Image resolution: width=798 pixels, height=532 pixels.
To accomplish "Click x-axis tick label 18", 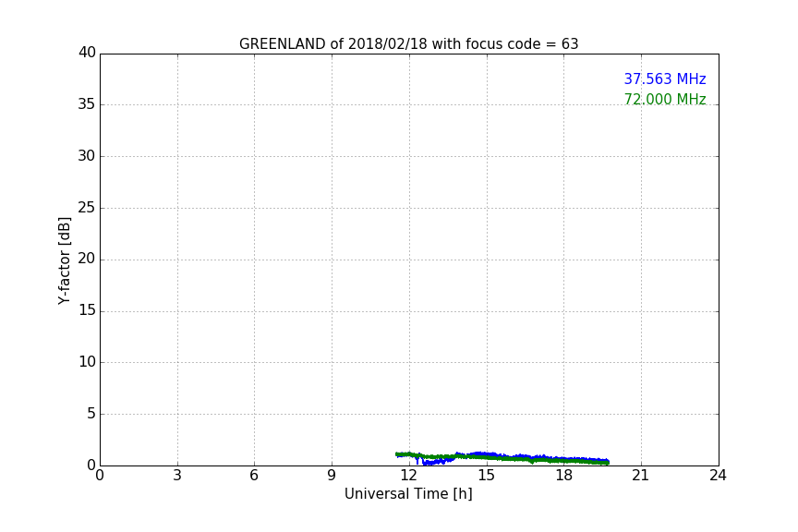I will pos(564,476).
